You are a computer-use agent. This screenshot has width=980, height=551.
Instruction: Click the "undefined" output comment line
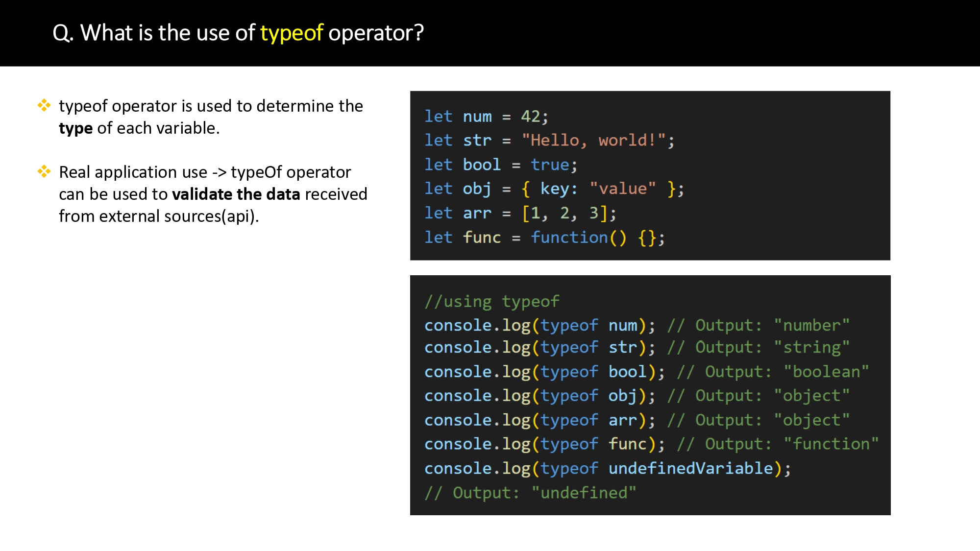(x=530, y=493)
